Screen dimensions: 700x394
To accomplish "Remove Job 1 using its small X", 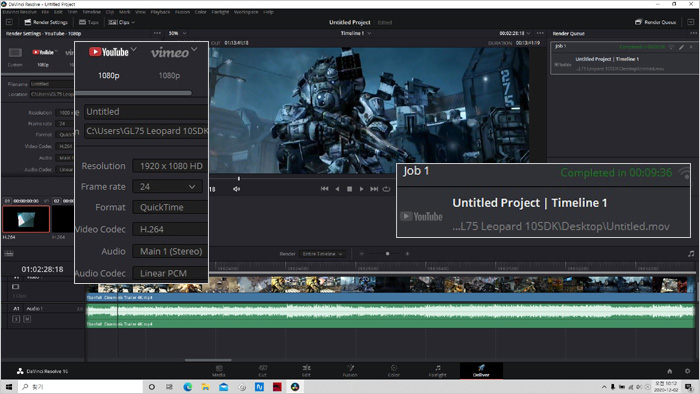I will pos(691,47).
